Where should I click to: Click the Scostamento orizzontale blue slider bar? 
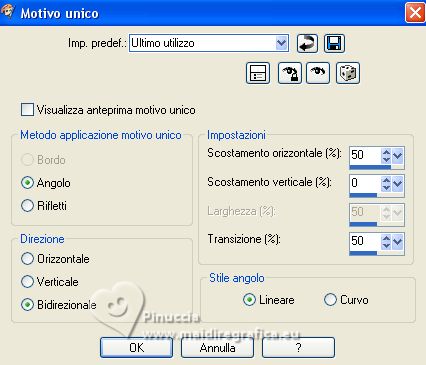pyautogui.click(x=370, y=167)
